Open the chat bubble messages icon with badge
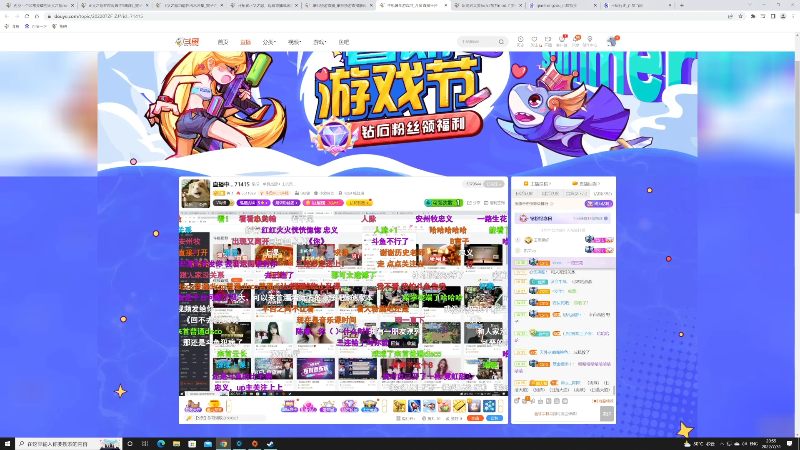This screenshot has height=450, width=800. click(x=576, y=41)
